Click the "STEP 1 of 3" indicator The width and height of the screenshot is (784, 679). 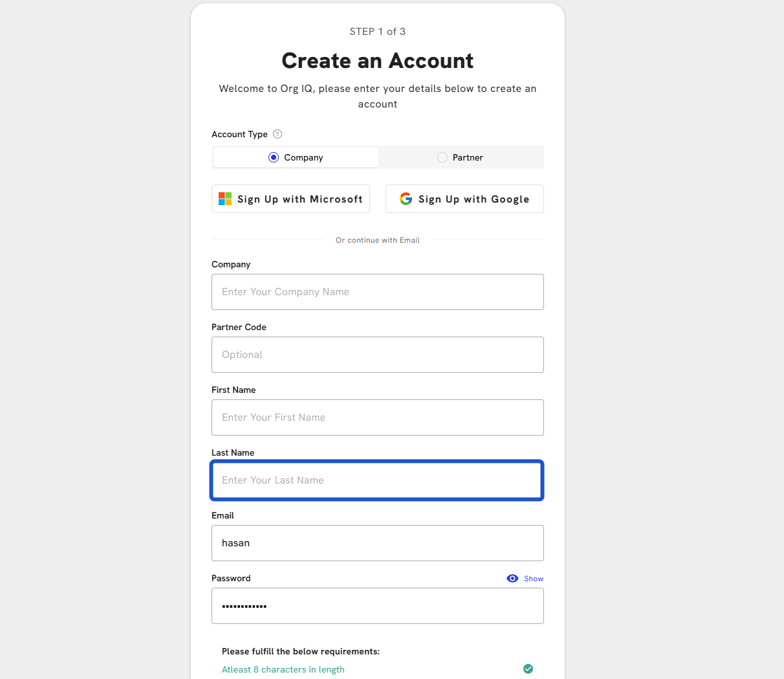tap(378, 32)
